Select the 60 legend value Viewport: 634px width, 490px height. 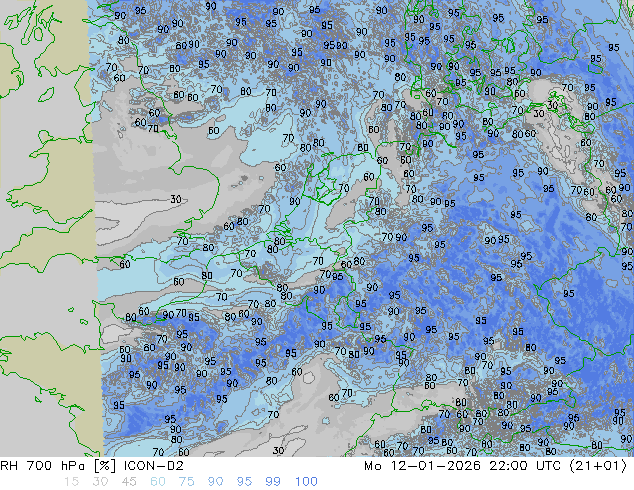tap(157, 482)
